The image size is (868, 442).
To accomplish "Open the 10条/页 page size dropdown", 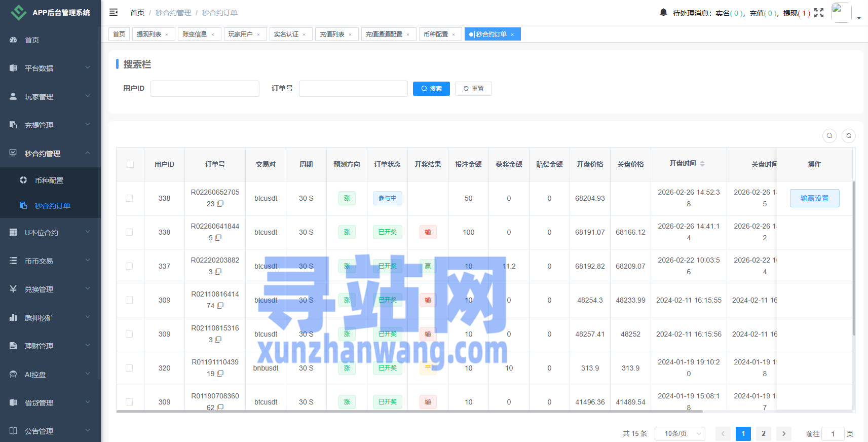I will (x=680, y=433).
